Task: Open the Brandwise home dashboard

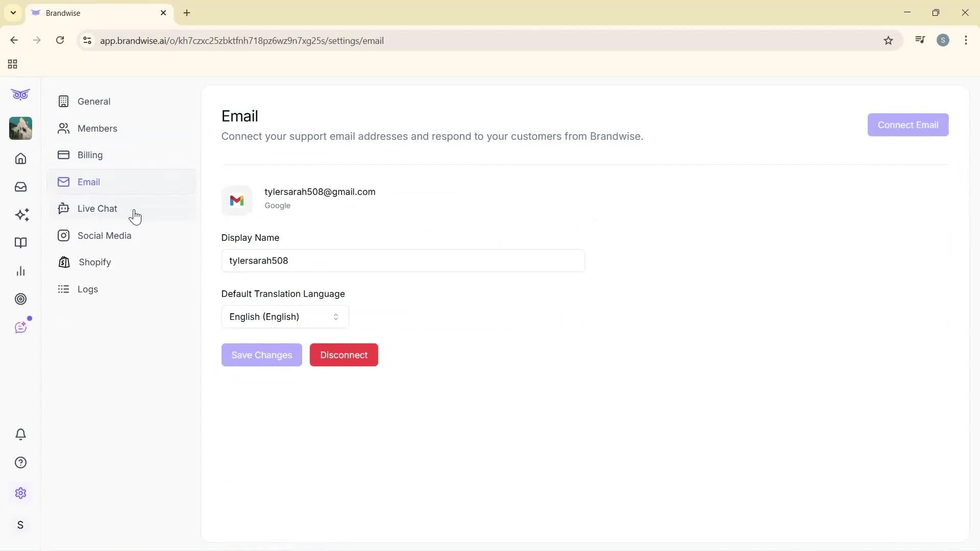Action: [x=20, y=159]
